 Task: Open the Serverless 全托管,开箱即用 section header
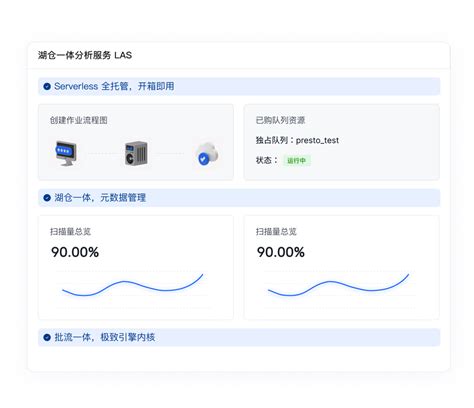239,87
